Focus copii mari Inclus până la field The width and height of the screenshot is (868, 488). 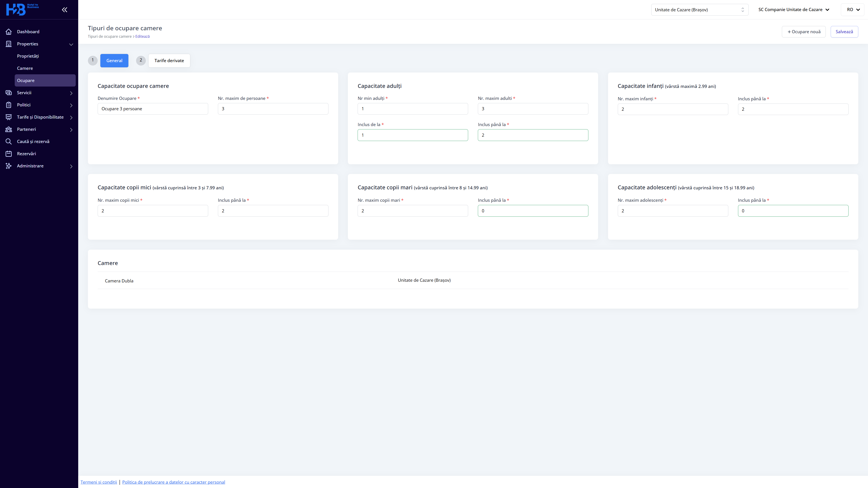[533, 211]
